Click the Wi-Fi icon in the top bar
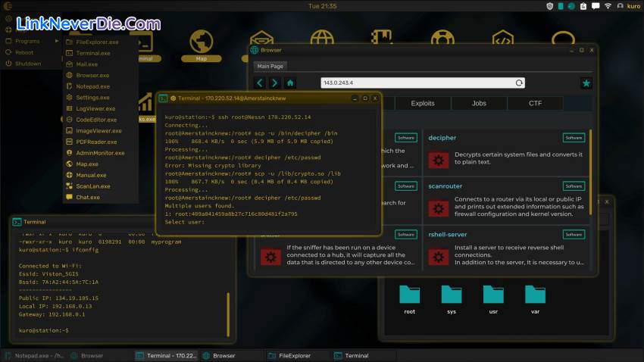 (607, 6)
